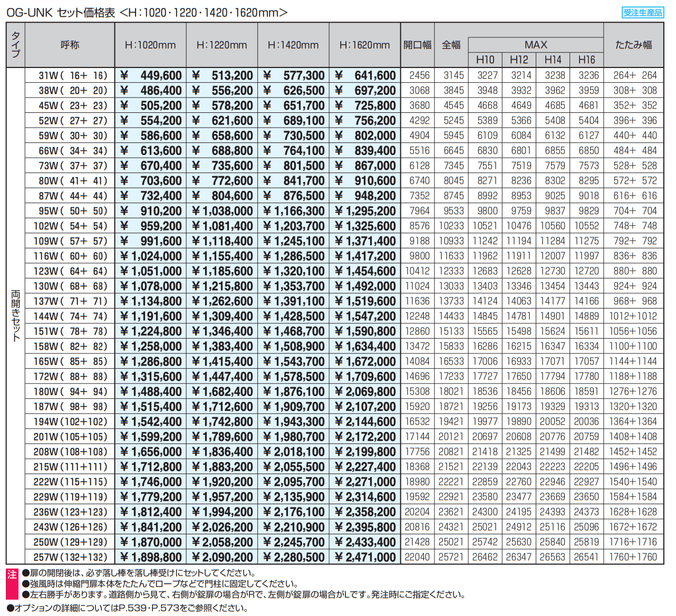Click the 開口幅 column header
Screen dimensions: 676x616
pyautogui.click(x=417, y=45)
